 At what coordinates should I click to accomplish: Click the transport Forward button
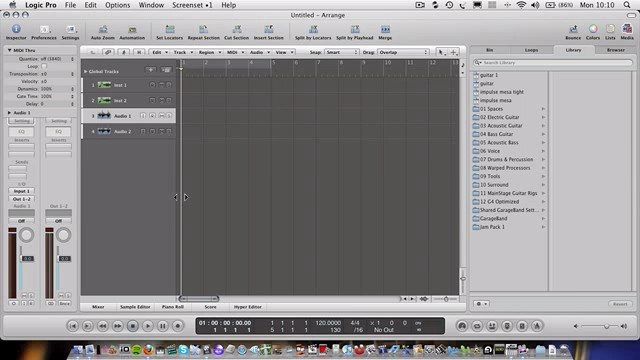coord(118,326)
